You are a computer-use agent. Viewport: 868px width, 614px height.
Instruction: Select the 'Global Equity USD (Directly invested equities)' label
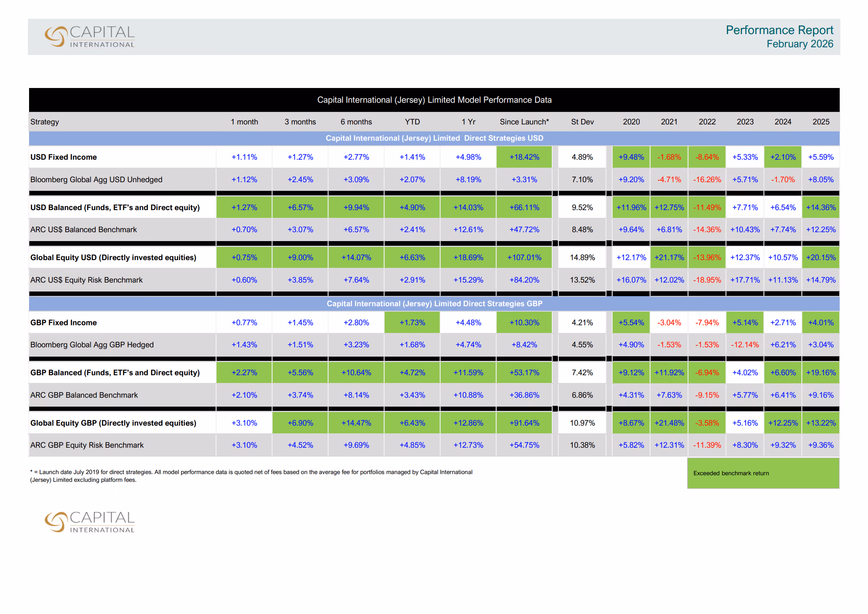click(113, 257)
